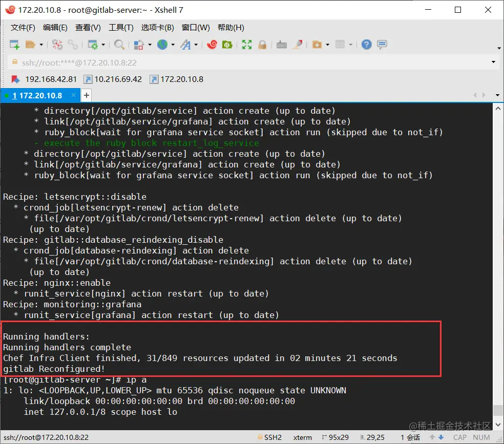Click the NUM indicator in status bar
Image resolution: width=504 pixels, height=444 pixels.
(x=481, y=437)
